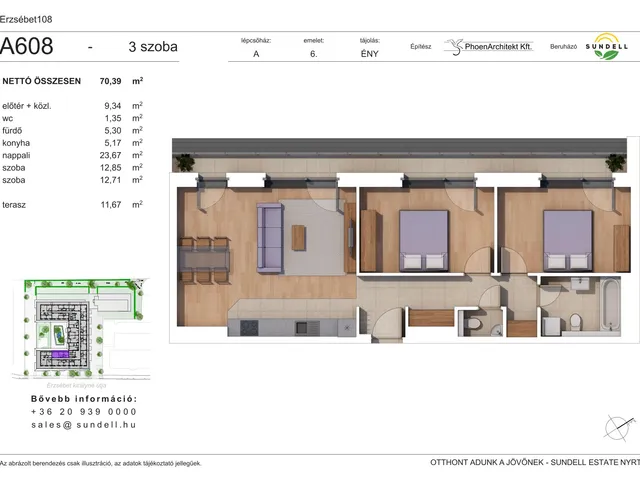Select the purple sofa in the living room

[x=271, y=237]
